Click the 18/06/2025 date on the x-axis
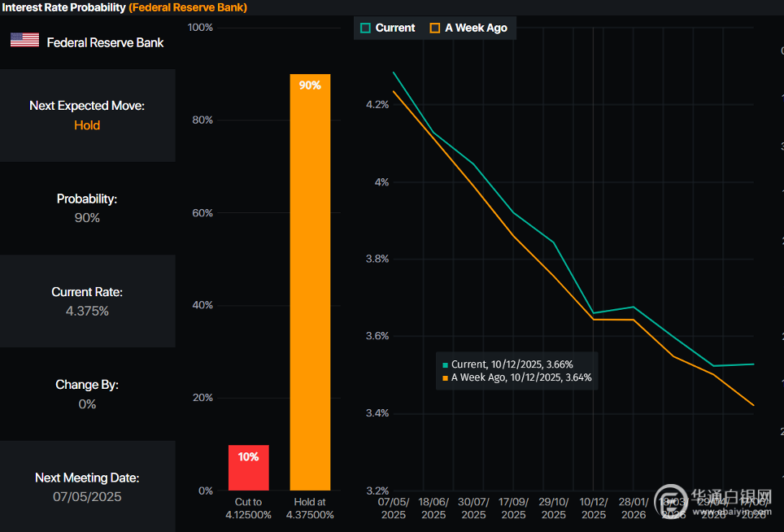Screen dimensions: 784x532 tap(433, 508)
